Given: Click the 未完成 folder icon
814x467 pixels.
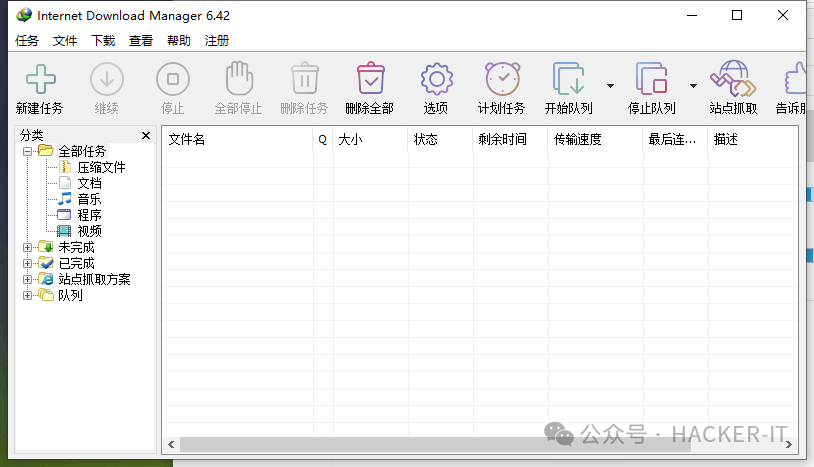Looking at the screenshot, I should (x=46, y=246).
